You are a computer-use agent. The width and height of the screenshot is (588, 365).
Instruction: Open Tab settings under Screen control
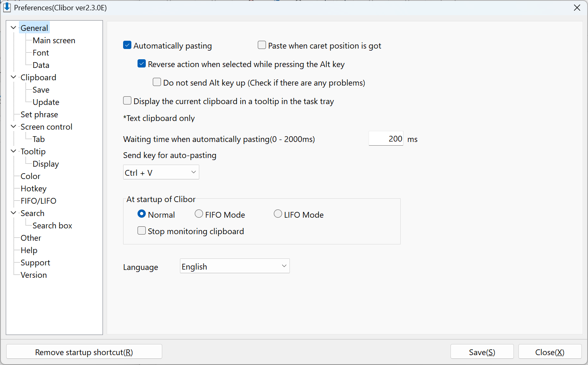tap(39, 139)
